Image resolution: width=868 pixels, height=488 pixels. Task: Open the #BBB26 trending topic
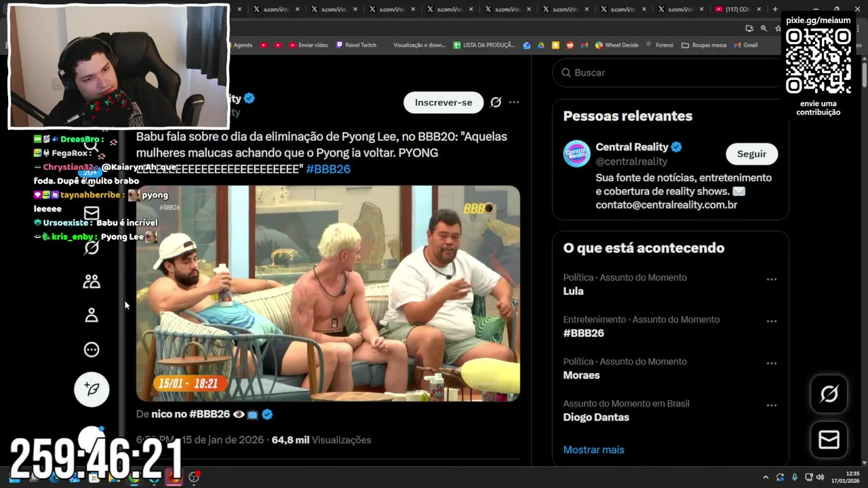tap(583, 333)
